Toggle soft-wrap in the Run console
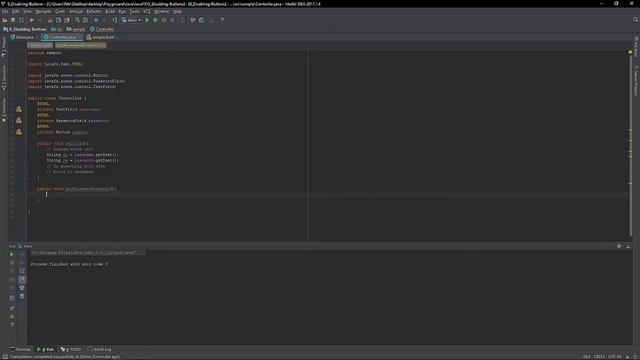This screenshot has width=640, height=360. [22, 271]
